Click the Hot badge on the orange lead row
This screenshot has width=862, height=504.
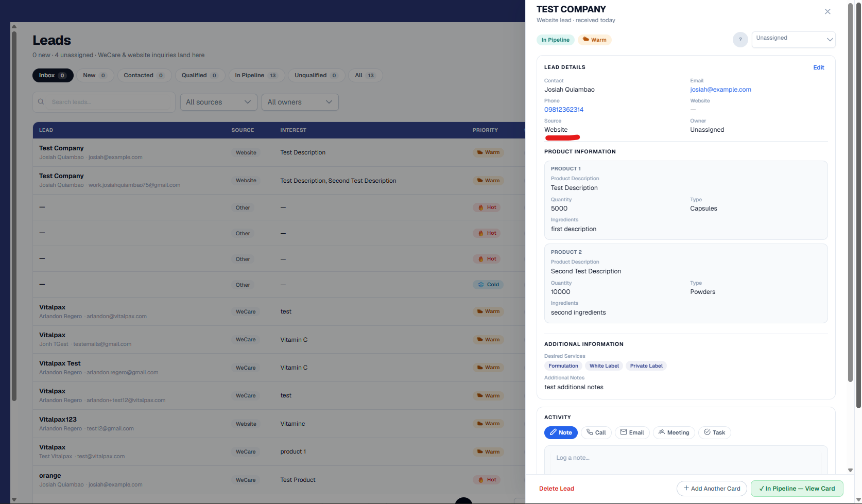click(x=488, y=480)
